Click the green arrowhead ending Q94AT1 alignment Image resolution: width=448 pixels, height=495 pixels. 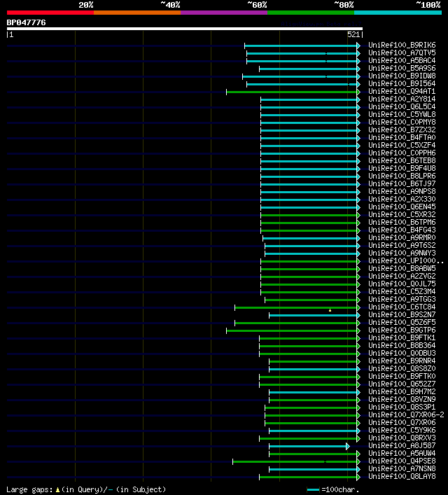(x=358, y=92)
